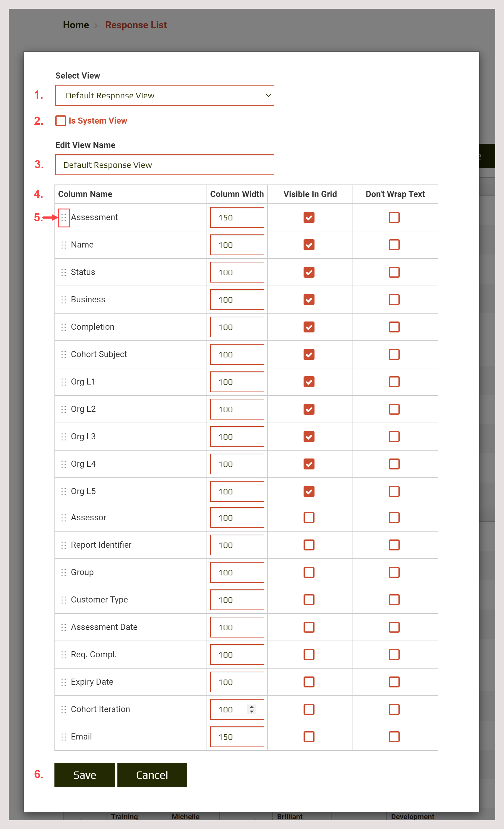Enable the Is System View checkbox
Viewport: 504px width, 829px height.
(61, 121)
